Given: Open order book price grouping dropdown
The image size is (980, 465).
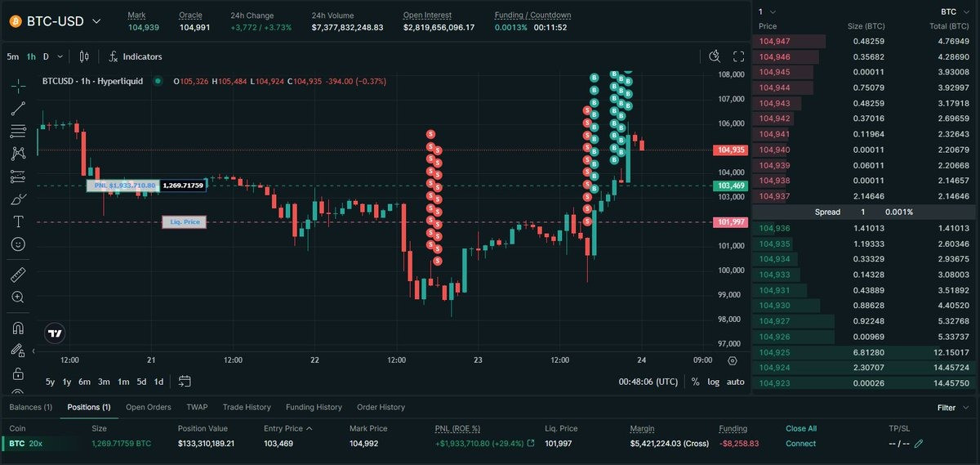Looking at the screenshot, I should point(767,11).
